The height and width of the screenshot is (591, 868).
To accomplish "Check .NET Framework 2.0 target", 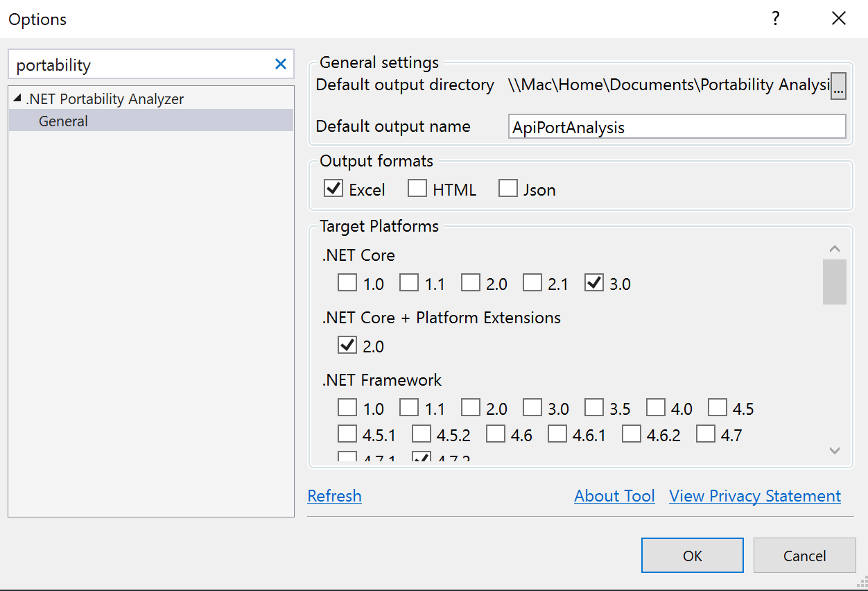I will (471, 408).
